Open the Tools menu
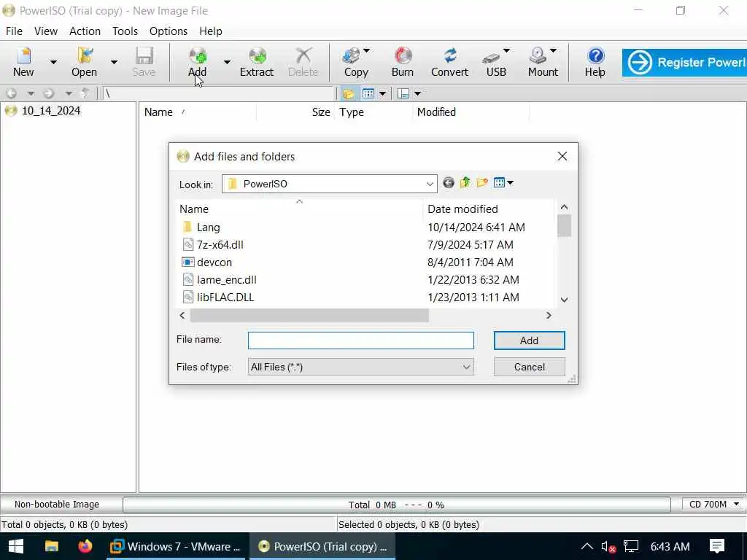Viewport: 747px width, 560px height. [125, 31]
